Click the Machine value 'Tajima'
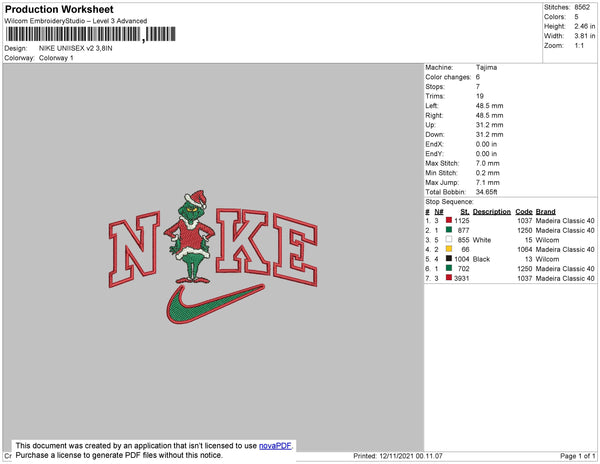This screenshot has height=464, width=600. [486, 67]
